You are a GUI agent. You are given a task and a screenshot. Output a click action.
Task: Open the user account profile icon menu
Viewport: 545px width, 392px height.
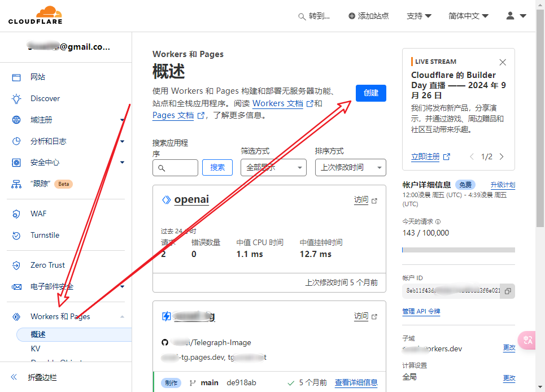coord(516,16)
